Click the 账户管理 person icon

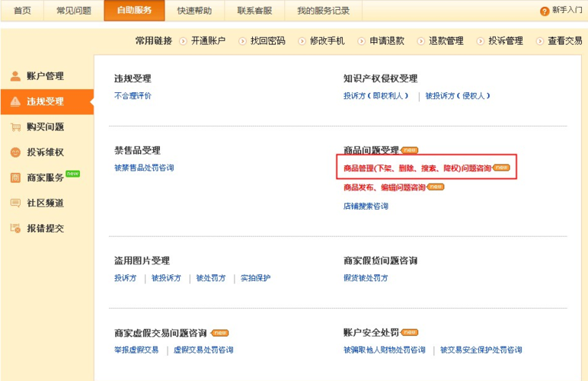click(15, 76)
